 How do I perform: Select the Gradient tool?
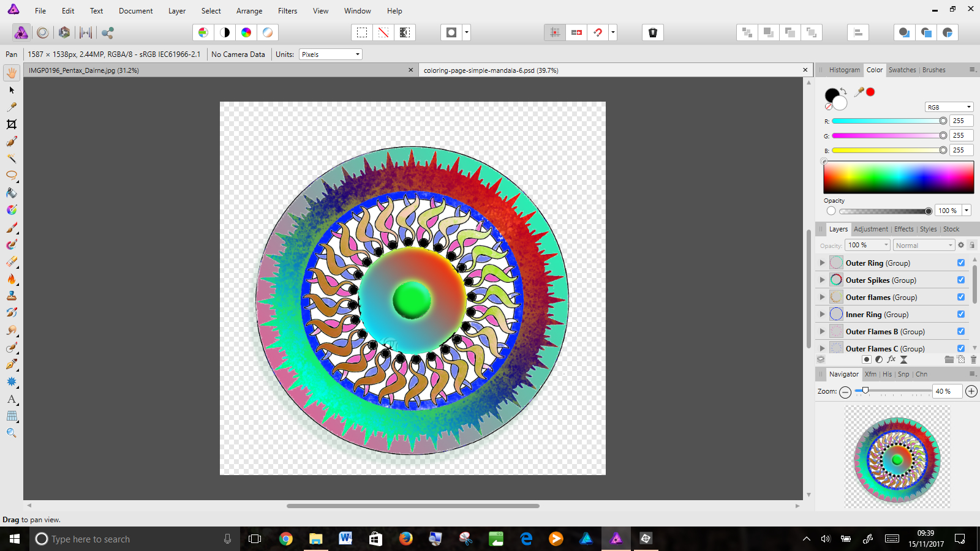pyautogui.click(x=12, y=210)
